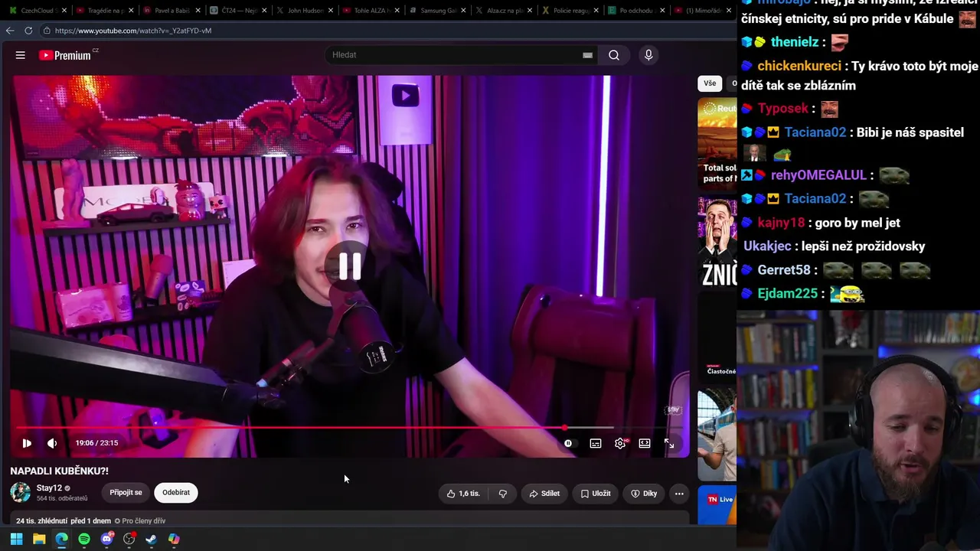Like the video (1,6 tis.)
Viewport: 980px width, 551px height.
(x=463, y=494)
